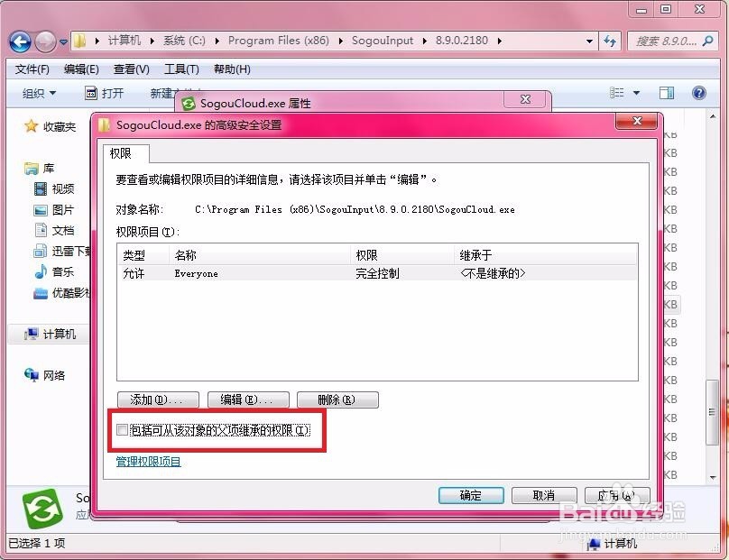Switch to the 权限 (Permissions) tab
The image size is (729, 560).
pyautogui.click(x=125, y=154)
